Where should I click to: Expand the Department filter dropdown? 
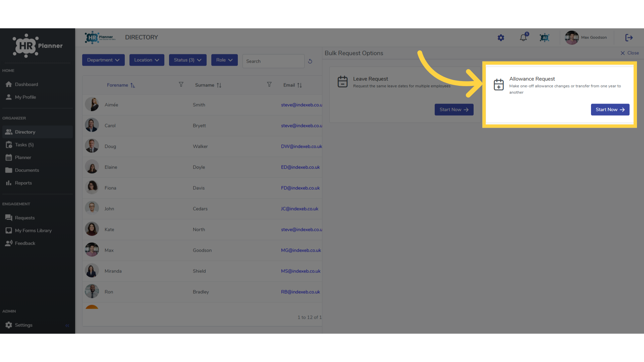click(x=103, y=60)
